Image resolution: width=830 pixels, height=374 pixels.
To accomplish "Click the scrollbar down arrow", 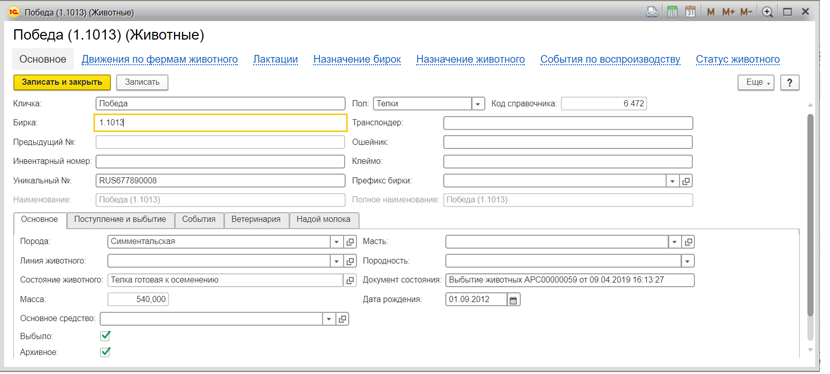I will point(810,350).
